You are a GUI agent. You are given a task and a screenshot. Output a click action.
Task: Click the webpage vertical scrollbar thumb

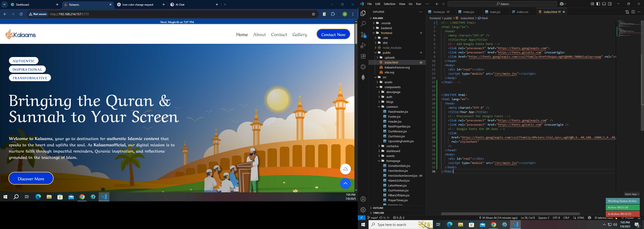point(356,34)
